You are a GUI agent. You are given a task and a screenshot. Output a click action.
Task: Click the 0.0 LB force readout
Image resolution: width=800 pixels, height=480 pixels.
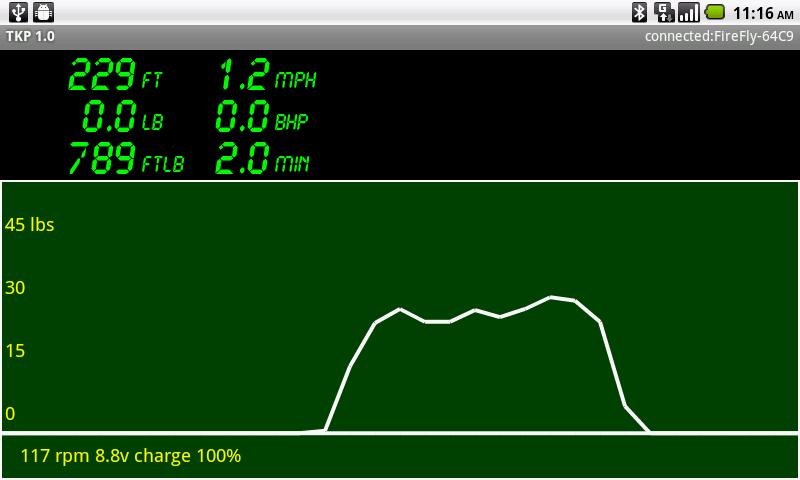point(122,119)
